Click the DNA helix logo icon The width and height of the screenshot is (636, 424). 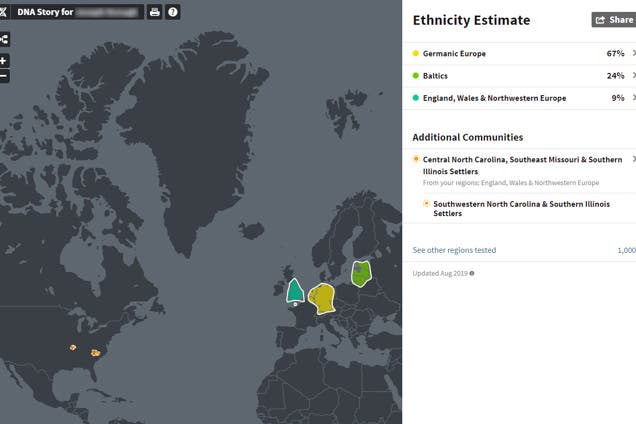(3, 12)
